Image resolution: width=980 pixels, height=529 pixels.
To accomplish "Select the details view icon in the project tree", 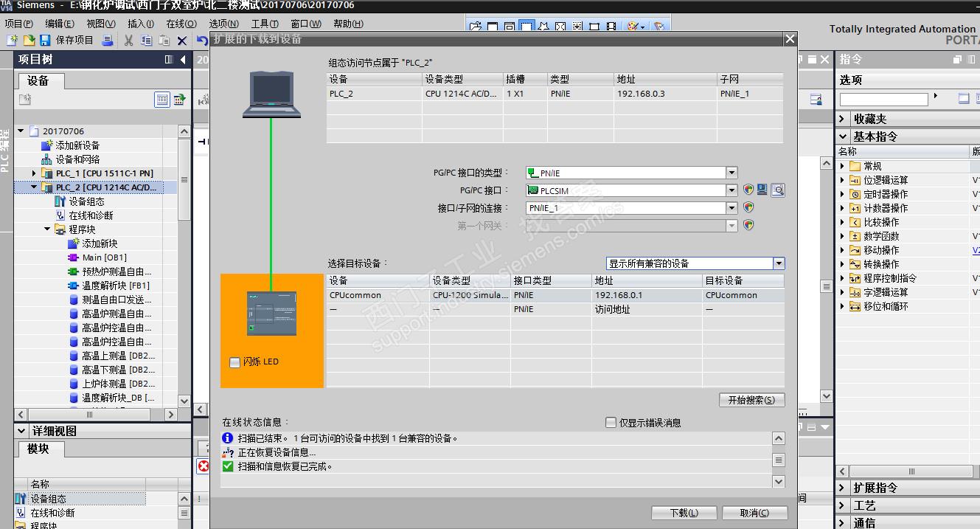I will [161, 100].
